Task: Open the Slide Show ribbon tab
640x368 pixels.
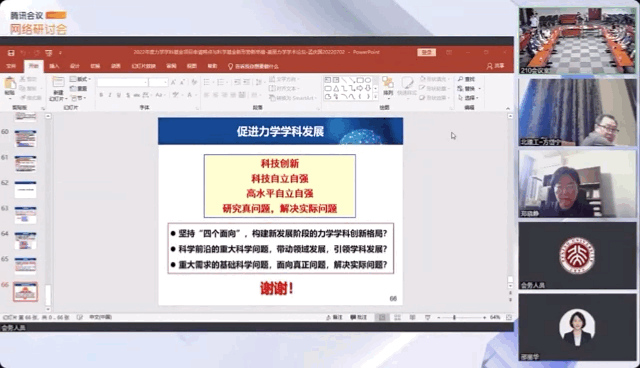Action: [x=144, y=66]
